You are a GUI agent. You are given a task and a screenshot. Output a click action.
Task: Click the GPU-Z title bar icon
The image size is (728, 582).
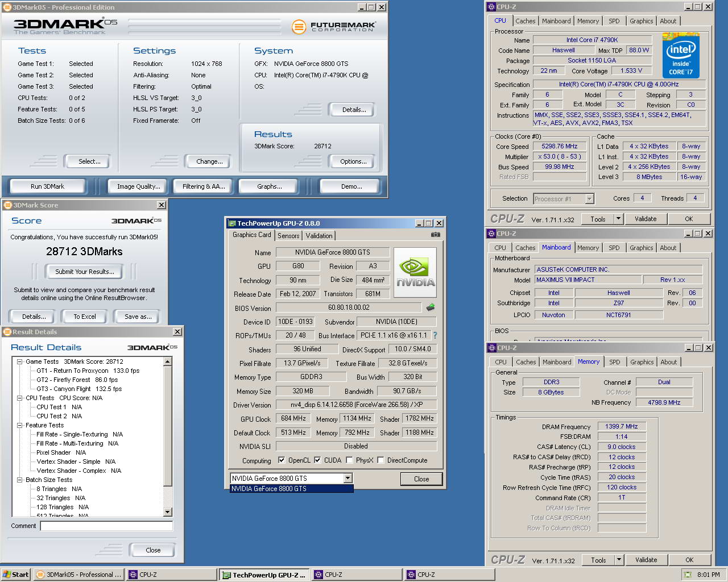[231, 223]
